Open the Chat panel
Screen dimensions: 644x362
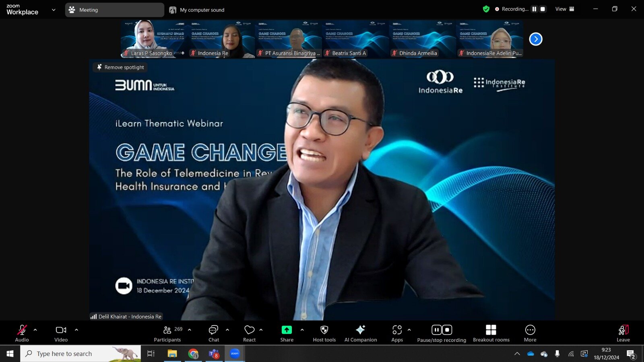(x=213, y=333)
